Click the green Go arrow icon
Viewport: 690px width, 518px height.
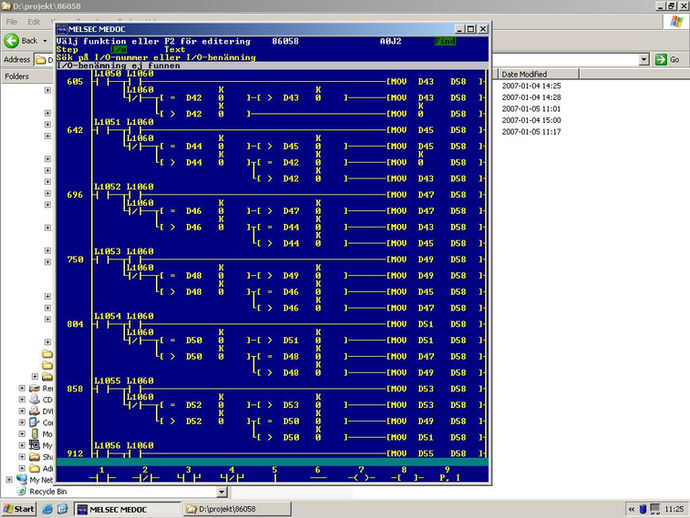coord(661,59)
